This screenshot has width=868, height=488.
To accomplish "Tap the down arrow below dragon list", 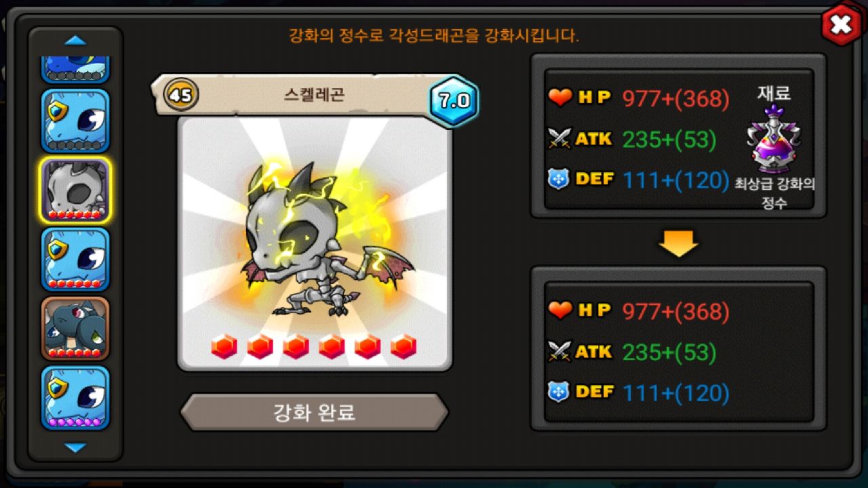I will click(75, 447).
